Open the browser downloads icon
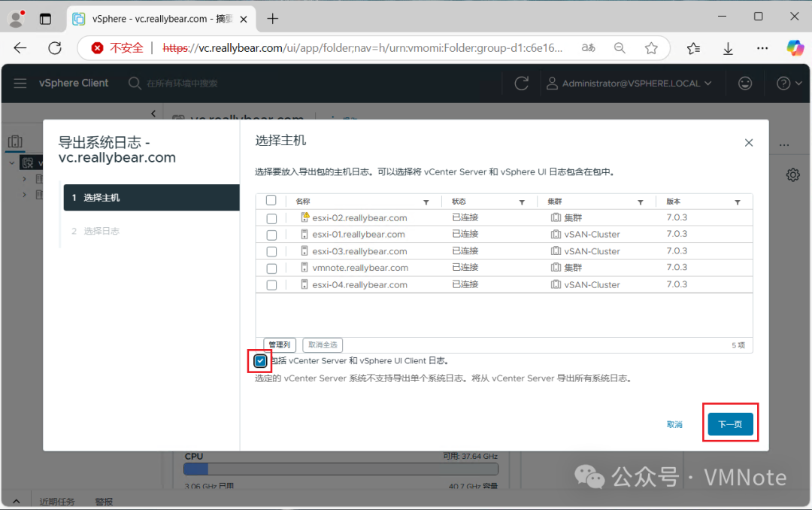Image resolution: width=812 pixels, height=510 pixels. [x=728, y=48]
